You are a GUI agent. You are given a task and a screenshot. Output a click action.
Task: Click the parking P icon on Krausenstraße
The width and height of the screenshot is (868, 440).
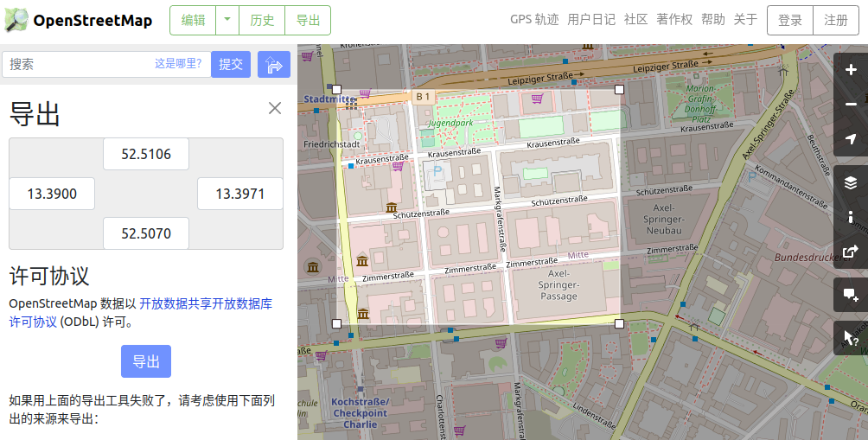437,171
